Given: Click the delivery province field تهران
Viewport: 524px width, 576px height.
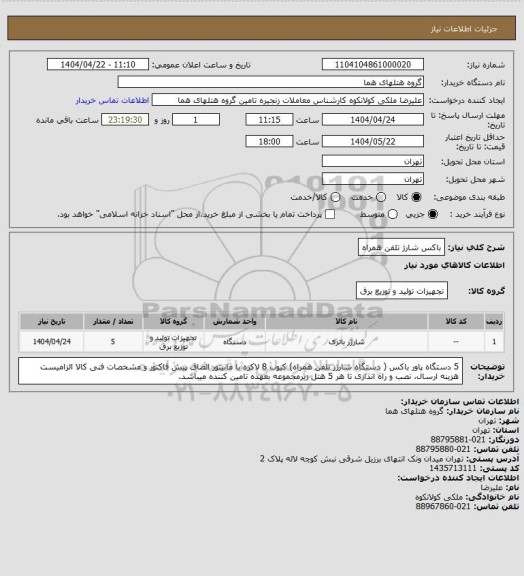Looking at the screenshot, I should 373,161.
